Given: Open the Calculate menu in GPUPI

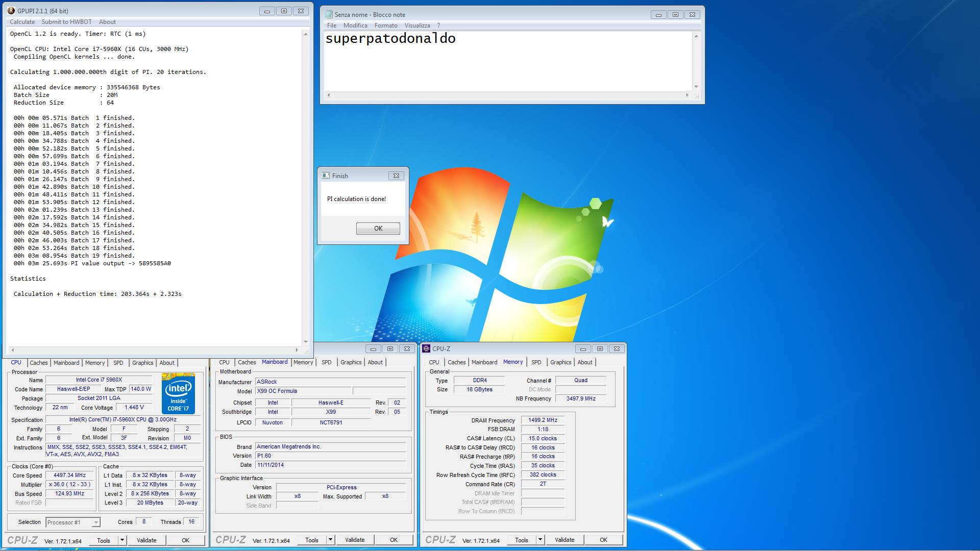Looking at the screenshot, I should (22, 22).
